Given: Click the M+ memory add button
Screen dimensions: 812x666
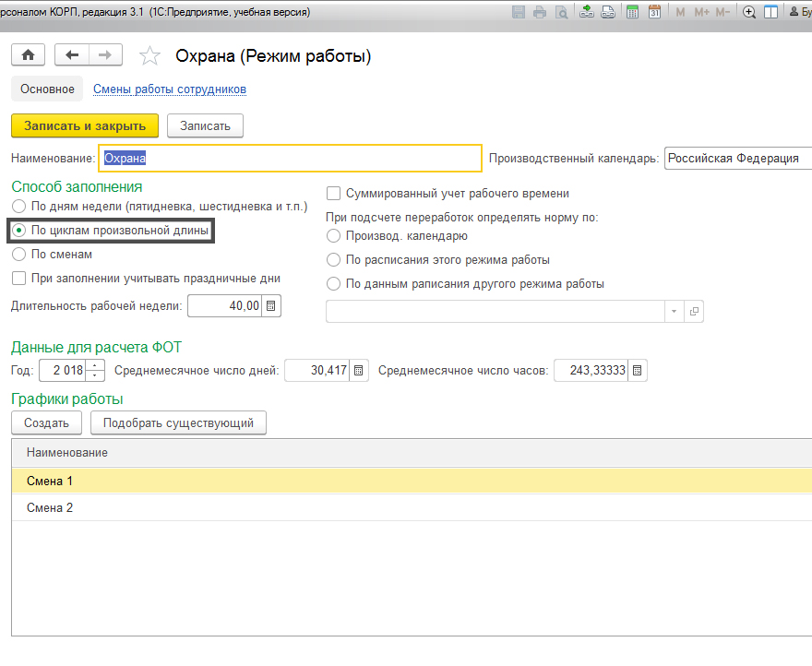Looking at the screenshot, I should coord(701,12).
